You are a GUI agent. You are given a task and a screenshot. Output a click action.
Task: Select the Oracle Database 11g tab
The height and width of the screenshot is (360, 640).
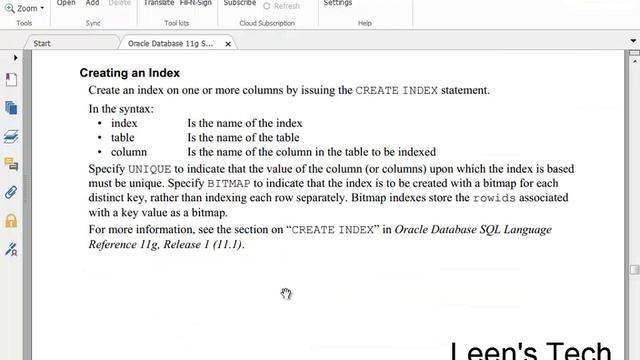tap(171, 43)
